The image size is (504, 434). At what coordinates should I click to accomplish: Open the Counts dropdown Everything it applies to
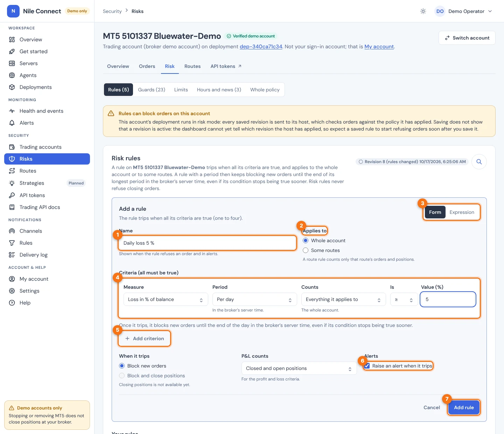[344, 300]
